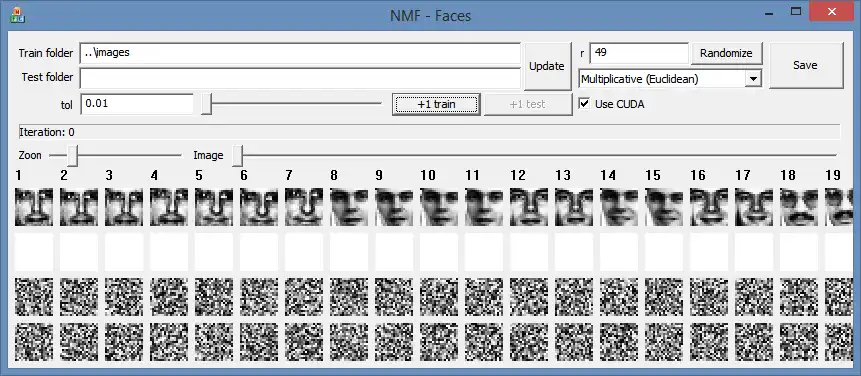Select face thumbnail number 9
The width and height of the screenshot is (861, 376).
[x=394, y=207]
